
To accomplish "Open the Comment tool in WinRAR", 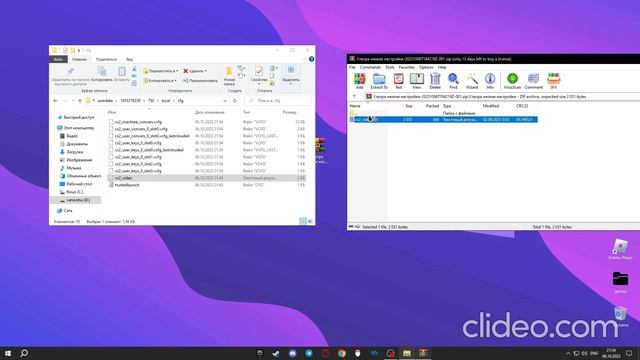I will pos(533,81).
